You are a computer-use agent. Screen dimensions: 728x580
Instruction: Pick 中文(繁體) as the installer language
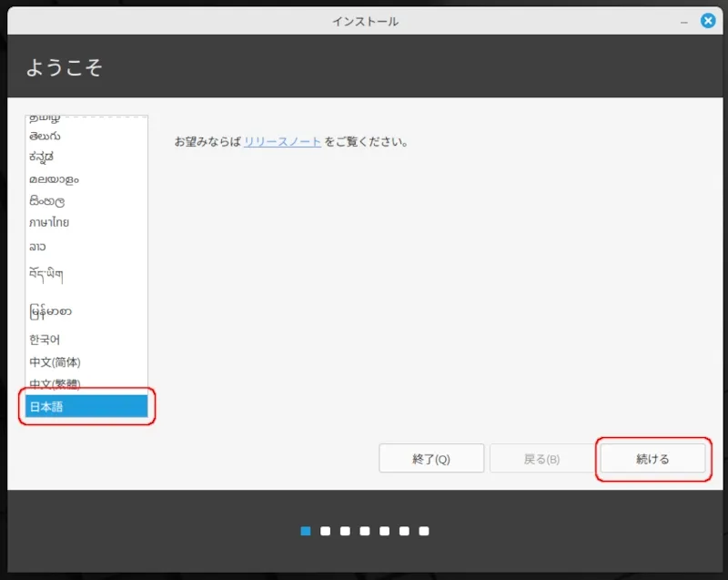pyautogui.click(x=55, y=383)
